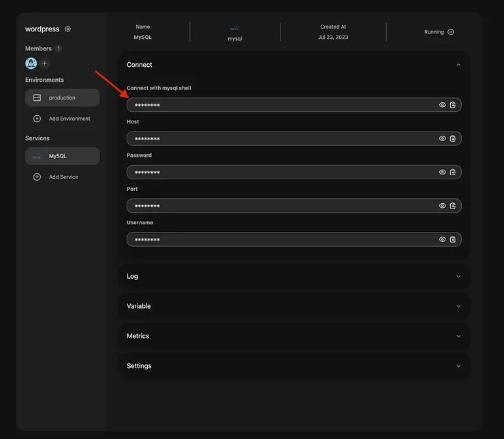Copy the Host value to clipboard

453,138
